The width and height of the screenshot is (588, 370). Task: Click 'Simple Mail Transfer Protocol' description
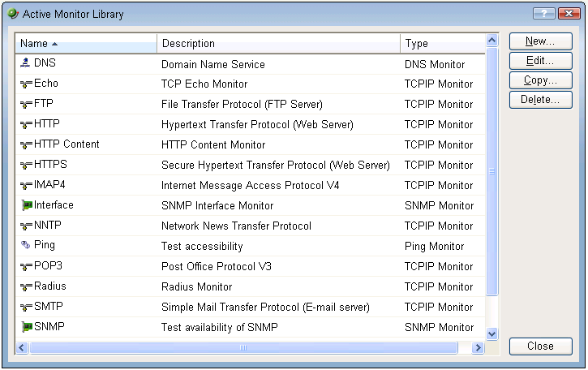click(x=265, y=307)
